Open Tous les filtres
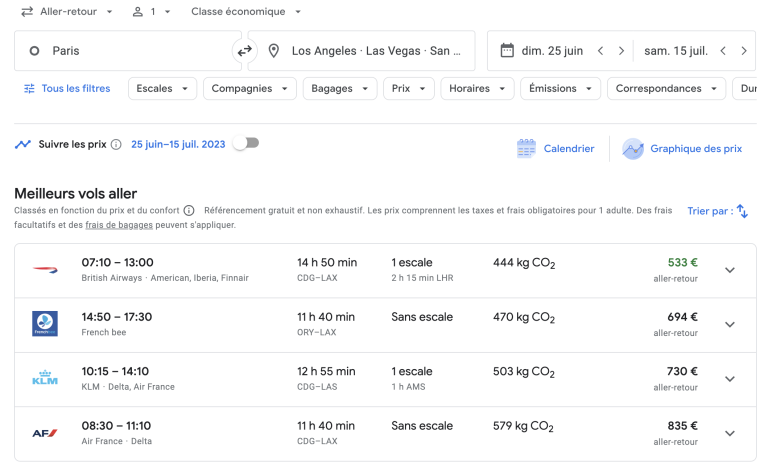 pos(67,89)
